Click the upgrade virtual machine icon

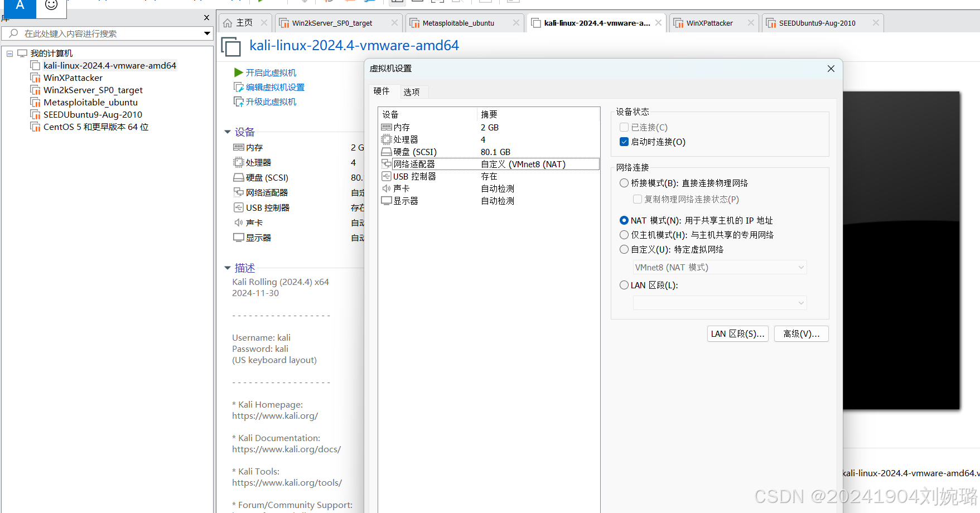coord(238,101)
